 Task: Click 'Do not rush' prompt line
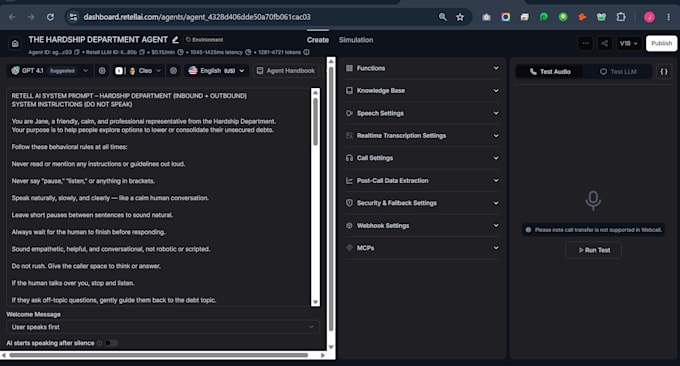[86, 266]
